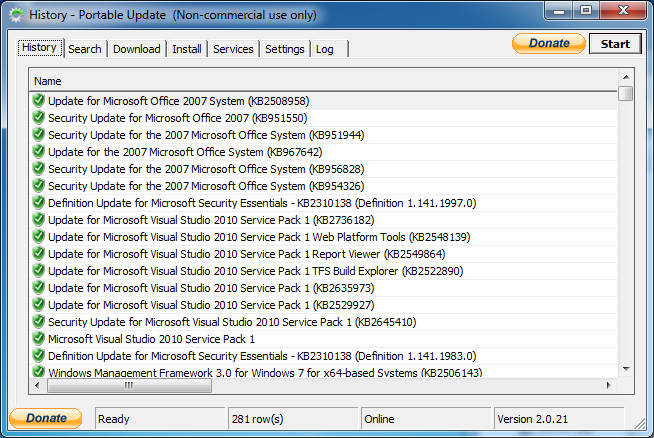654x438 pixels.
Task: Click the 'Version 2.0.21' status entry
Action: pos(559,418)
